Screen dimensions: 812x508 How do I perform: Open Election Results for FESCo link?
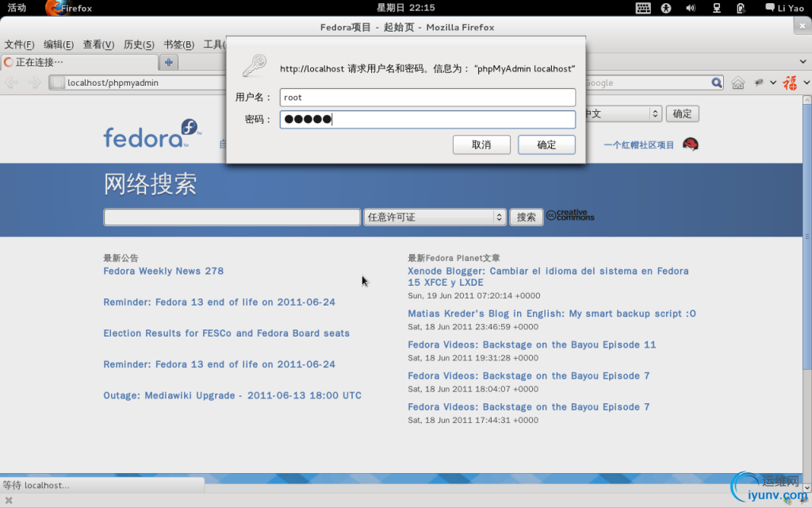(226, 333)
